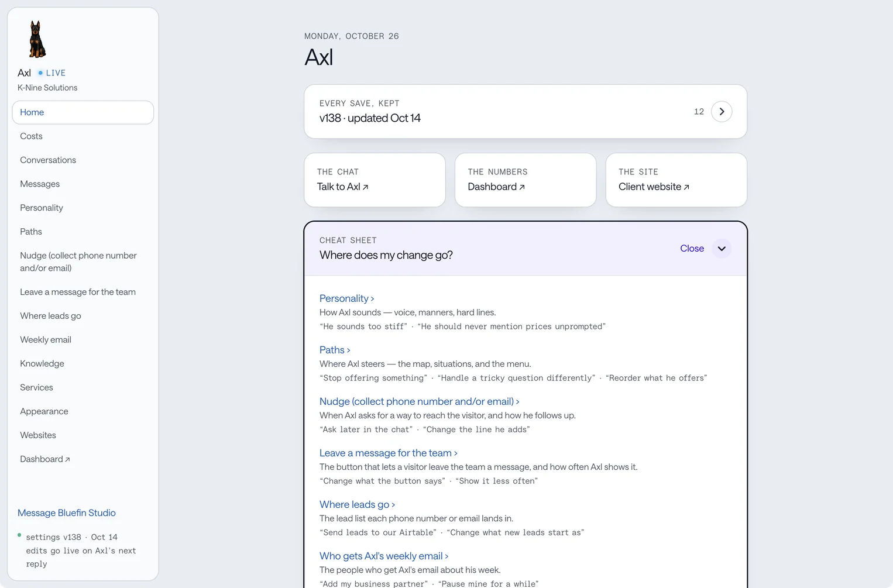The width and height of the screenshot is (893, 588).
Task: Click the settings v138 status text
Action: (x=72, y=537)
